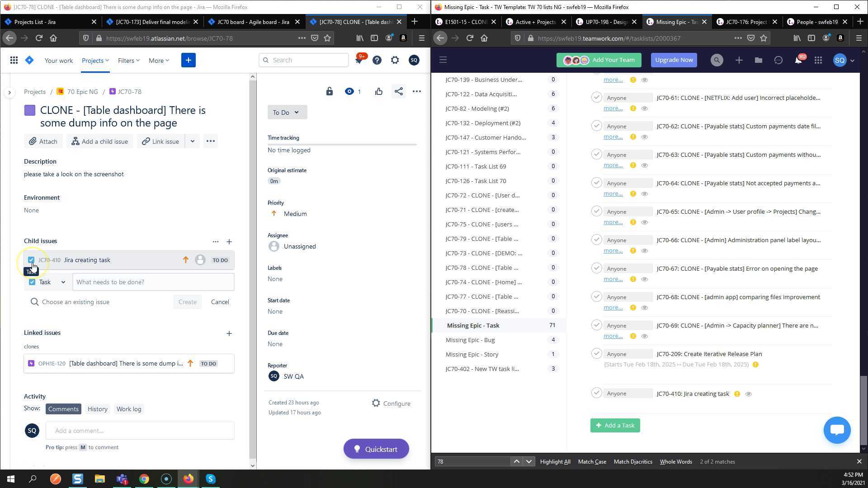
Task: Click the issue lock restrictions icon
Action: tap(329, 92)
